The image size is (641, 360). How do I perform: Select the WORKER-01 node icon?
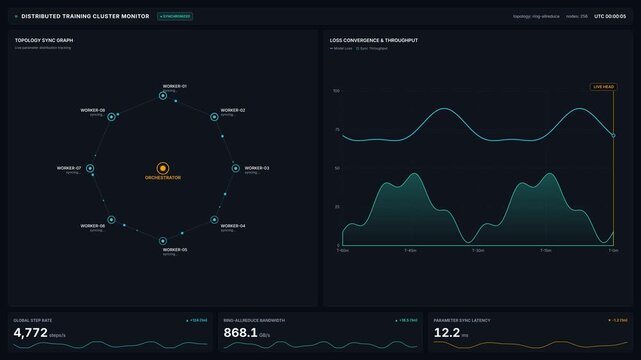point(163,96)
